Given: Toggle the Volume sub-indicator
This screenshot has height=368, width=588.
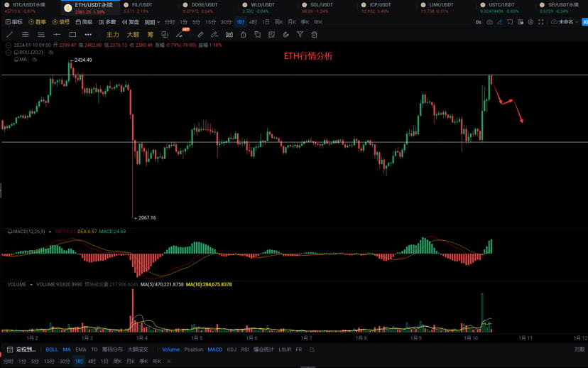Looking at the screenshot, I should (x=170, y=350).
